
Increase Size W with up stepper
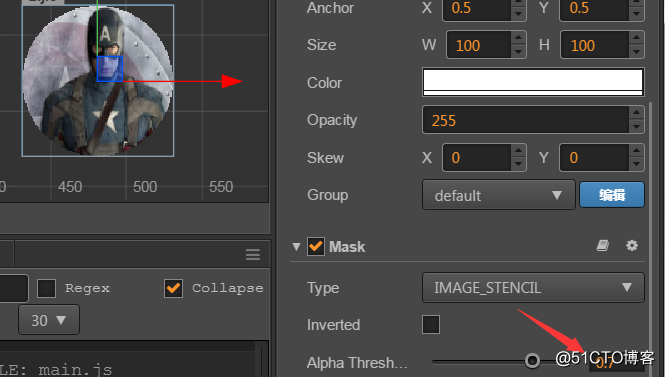click(518, 38)
